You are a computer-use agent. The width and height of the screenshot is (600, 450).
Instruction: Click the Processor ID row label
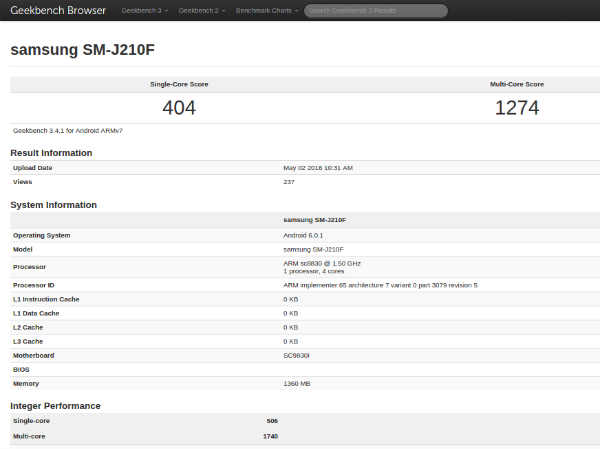(x=34, y=285)
